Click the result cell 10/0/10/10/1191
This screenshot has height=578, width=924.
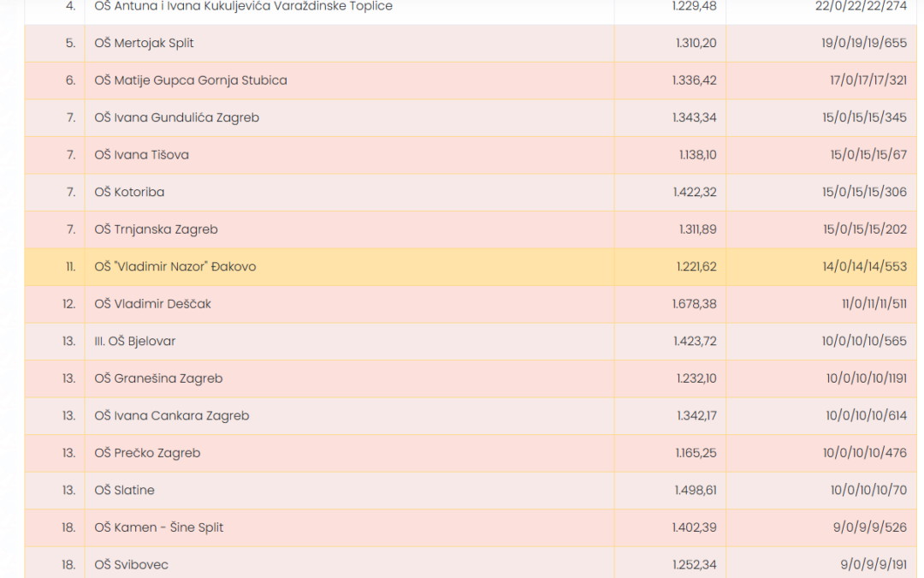pyautogui.click(x=866, y=378)
